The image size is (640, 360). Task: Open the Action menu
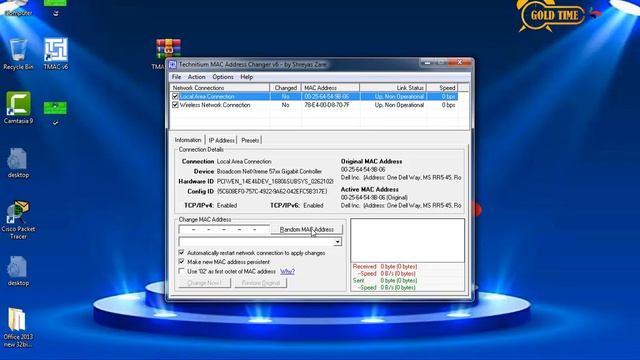click(196, 77)
